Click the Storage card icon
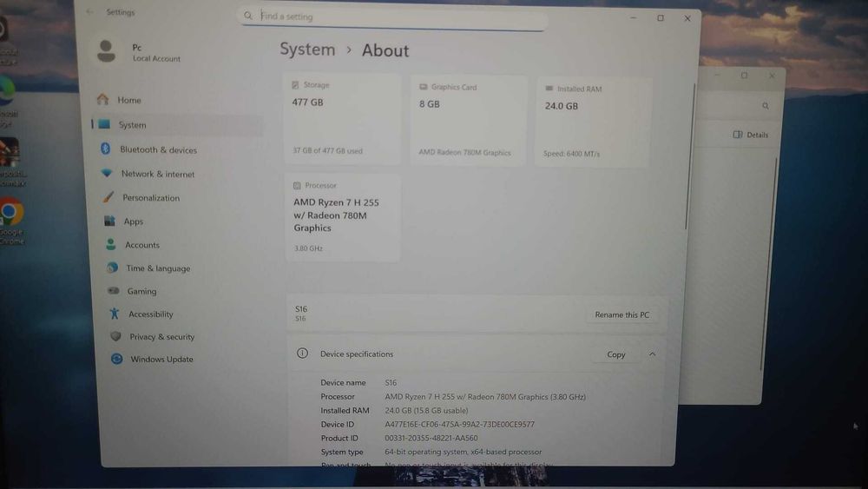 295,85
